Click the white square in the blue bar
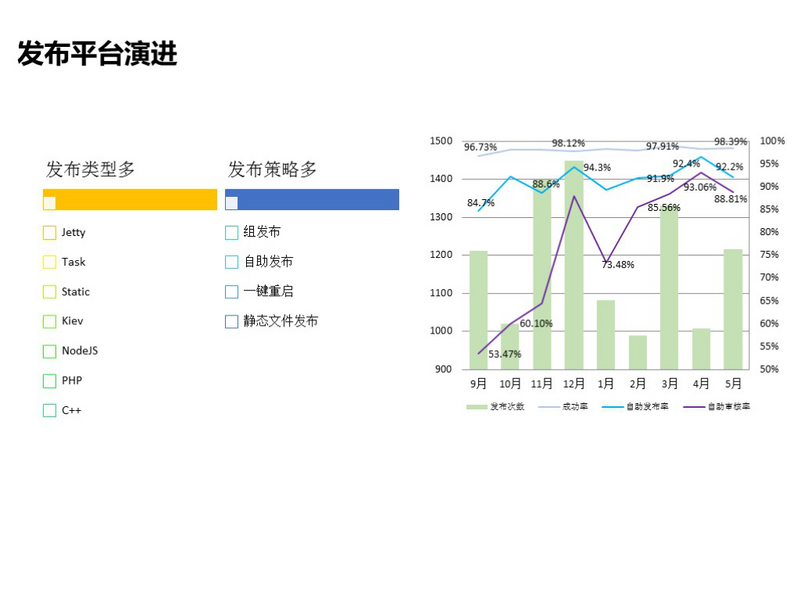 tap(232, 203)
